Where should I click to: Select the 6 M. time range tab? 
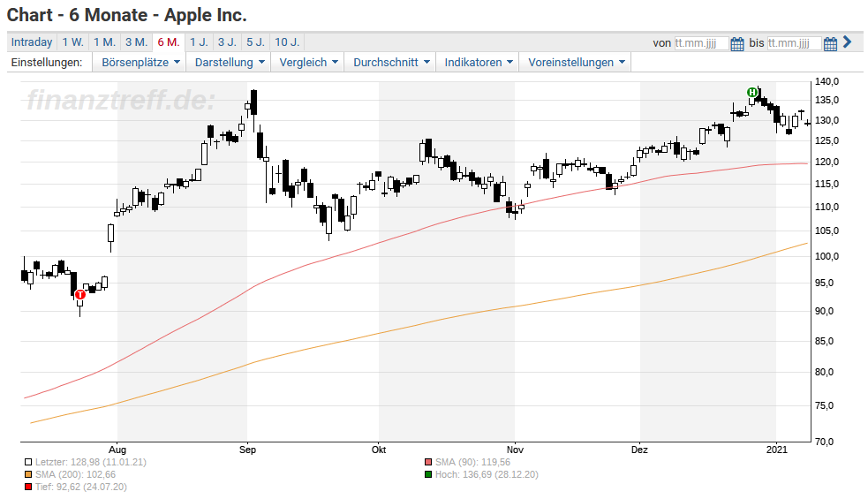(169, 42)
